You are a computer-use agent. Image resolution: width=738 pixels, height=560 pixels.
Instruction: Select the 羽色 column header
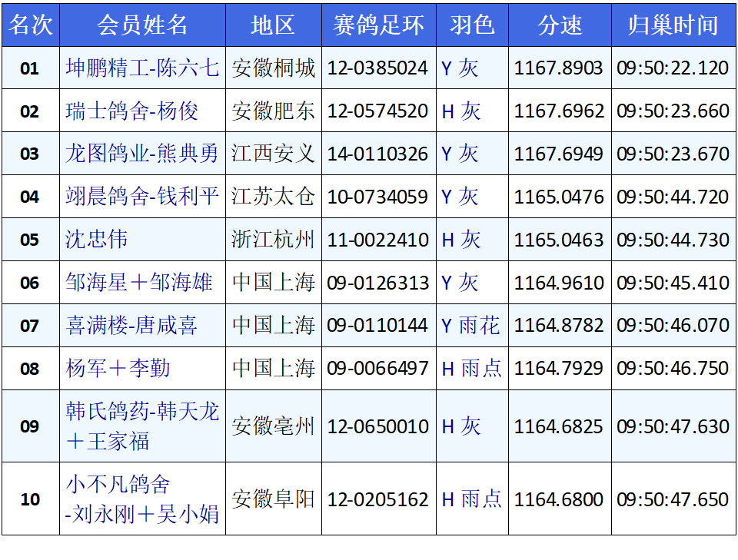472,25
